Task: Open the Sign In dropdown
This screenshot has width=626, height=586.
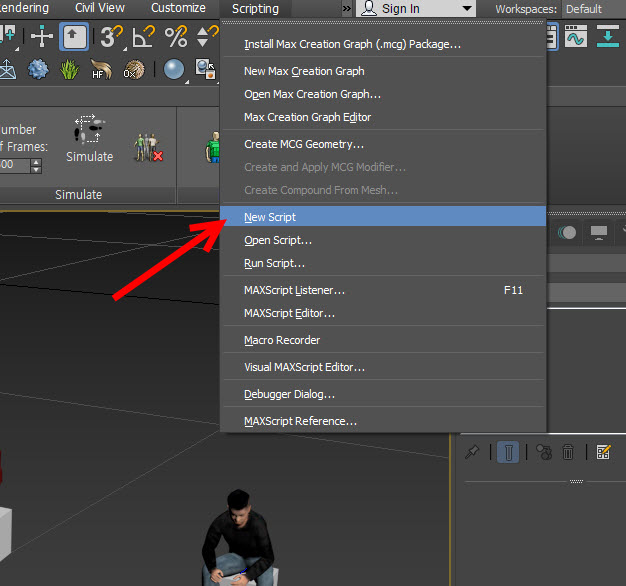Action: (416, 8)
